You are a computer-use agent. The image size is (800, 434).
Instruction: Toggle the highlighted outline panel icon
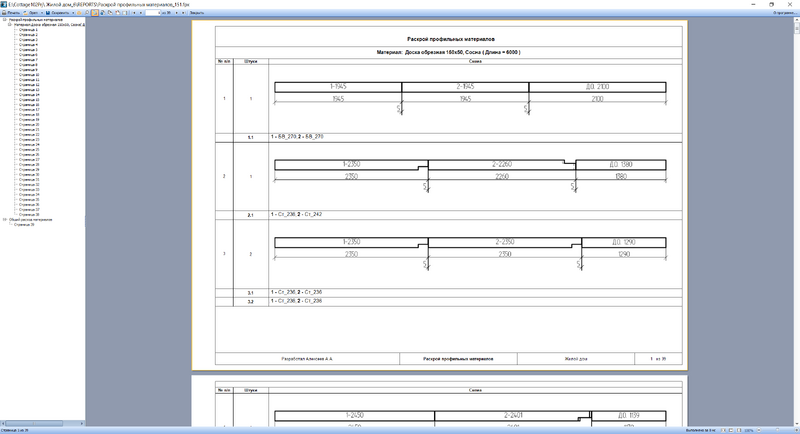95,13
